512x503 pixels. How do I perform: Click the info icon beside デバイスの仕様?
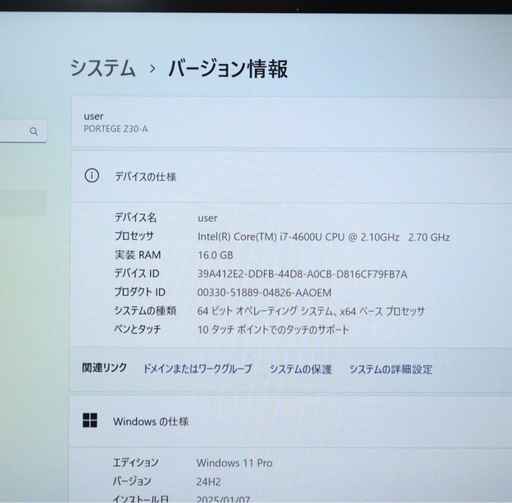(x=92, y=176)
